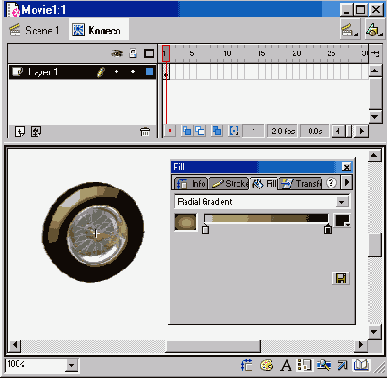Enable Onion Skin in timeline

click(x=187, y=131)
